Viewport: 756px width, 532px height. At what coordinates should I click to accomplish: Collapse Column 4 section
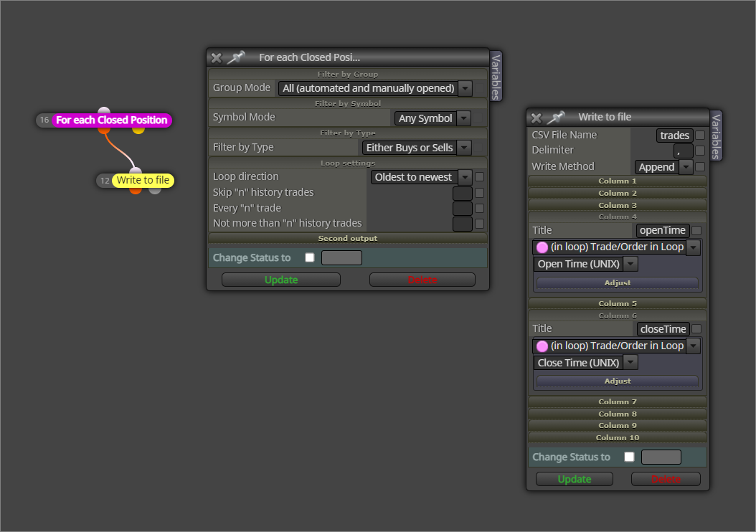pos(617,217)
